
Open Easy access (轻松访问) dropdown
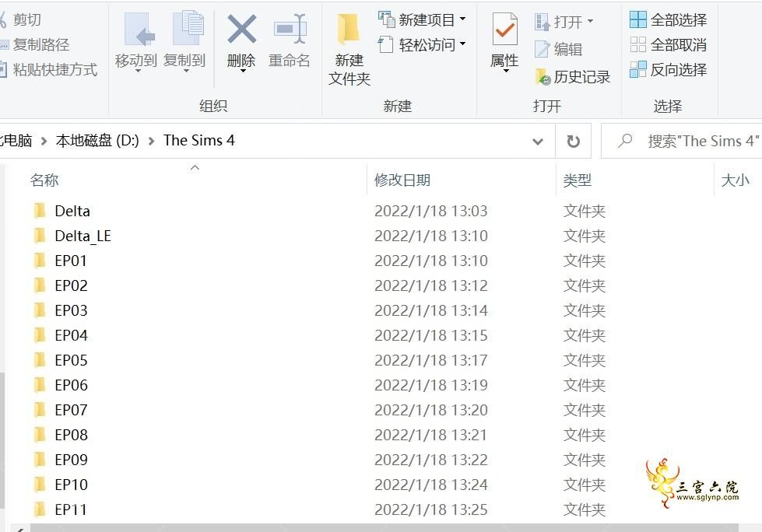(422, 44)
